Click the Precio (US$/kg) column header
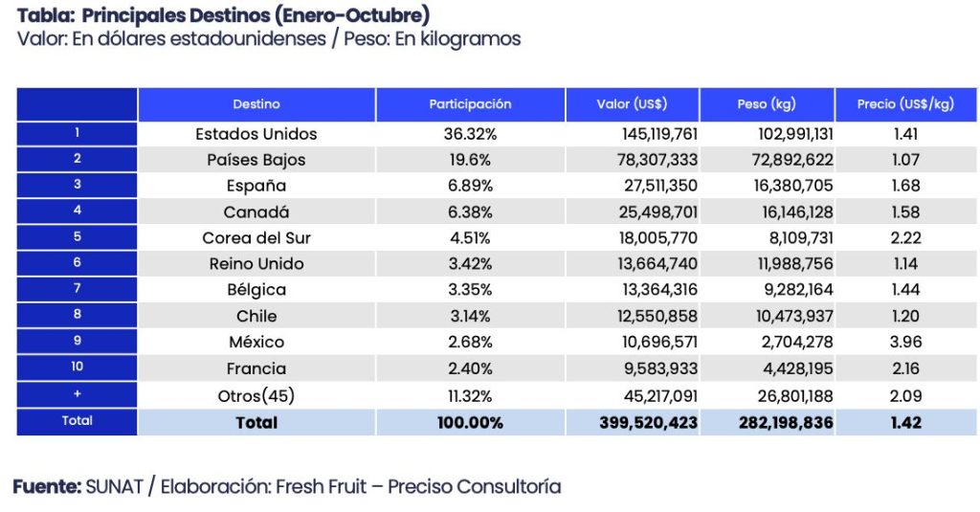Screen dimensions: 980x512 pos(904,104)
